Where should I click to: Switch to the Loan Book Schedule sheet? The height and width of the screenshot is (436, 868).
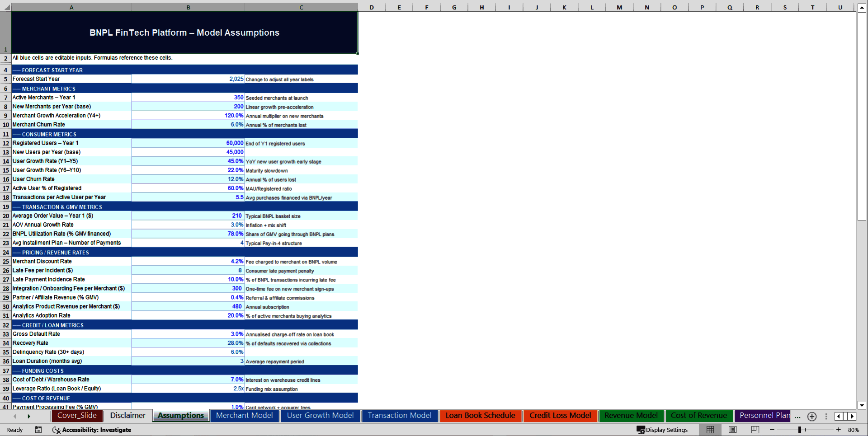480,415
